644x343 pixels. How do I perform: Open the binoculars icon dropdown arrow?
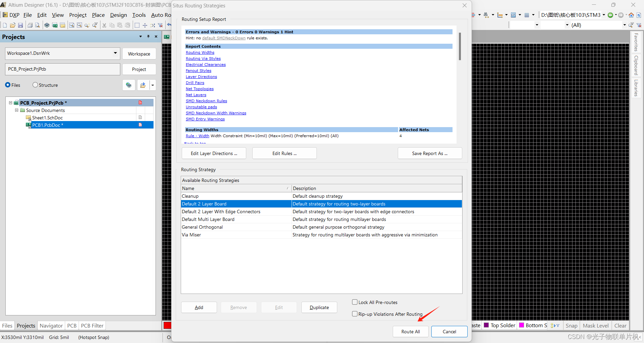point(493,15)
